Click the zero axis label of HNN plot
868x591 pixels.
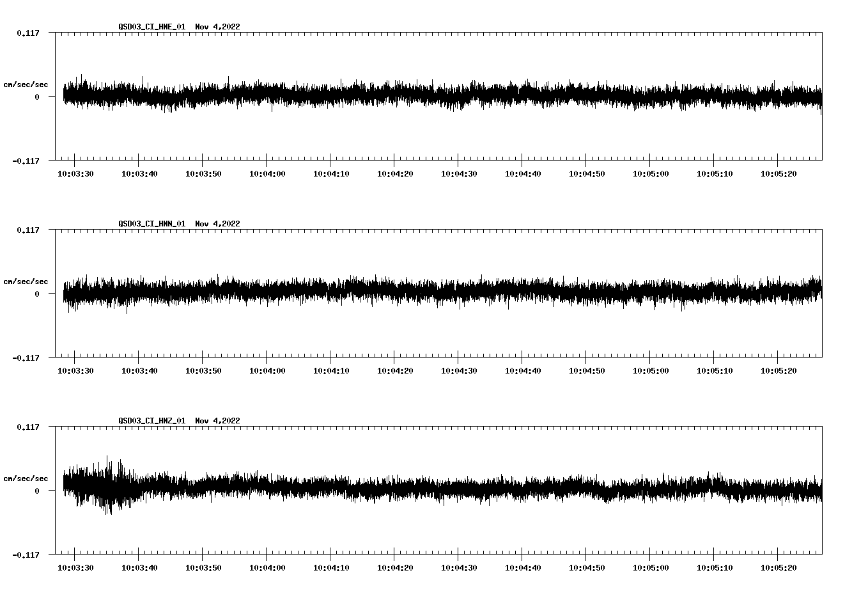pyautogui.click(x=37, y=294)
